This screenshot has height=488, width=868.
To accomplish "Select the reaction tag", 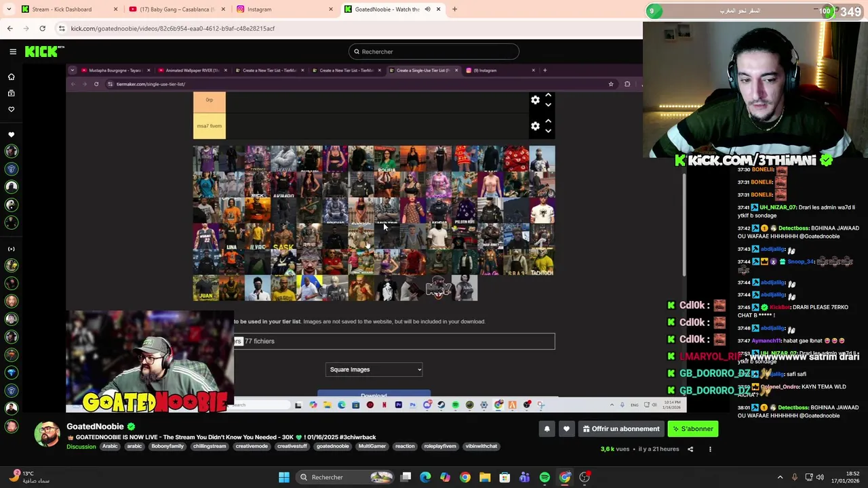I will (x=405, y=447).
